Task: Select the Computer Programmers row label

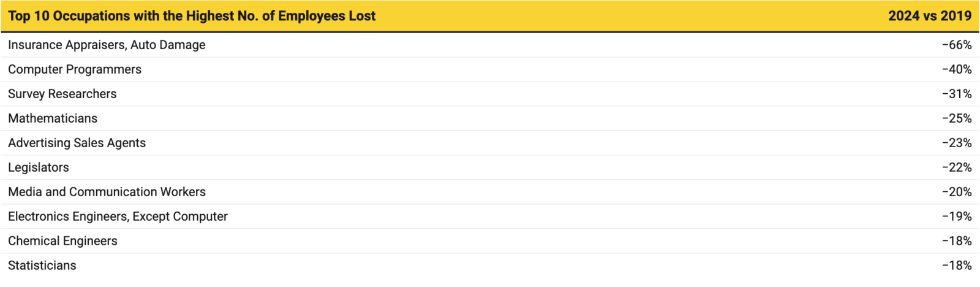Action: 75,69
